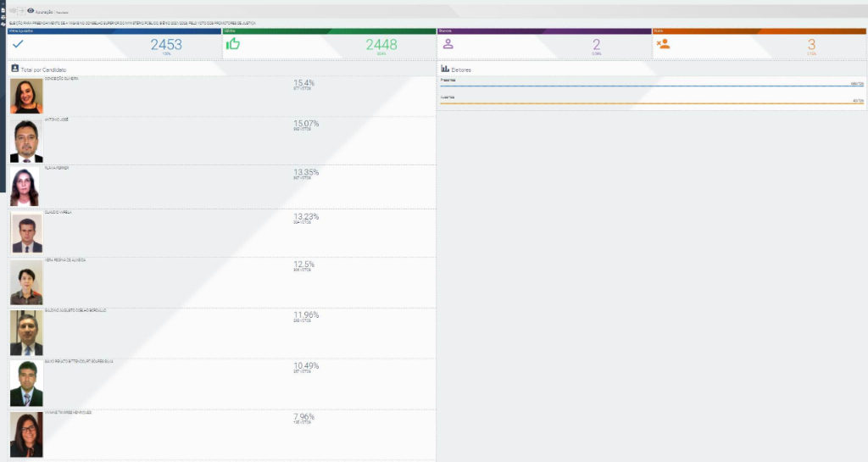The image size is (868, 462).
Task: Click the eye icon beside Apuração
Action: [x=31, y=10]
